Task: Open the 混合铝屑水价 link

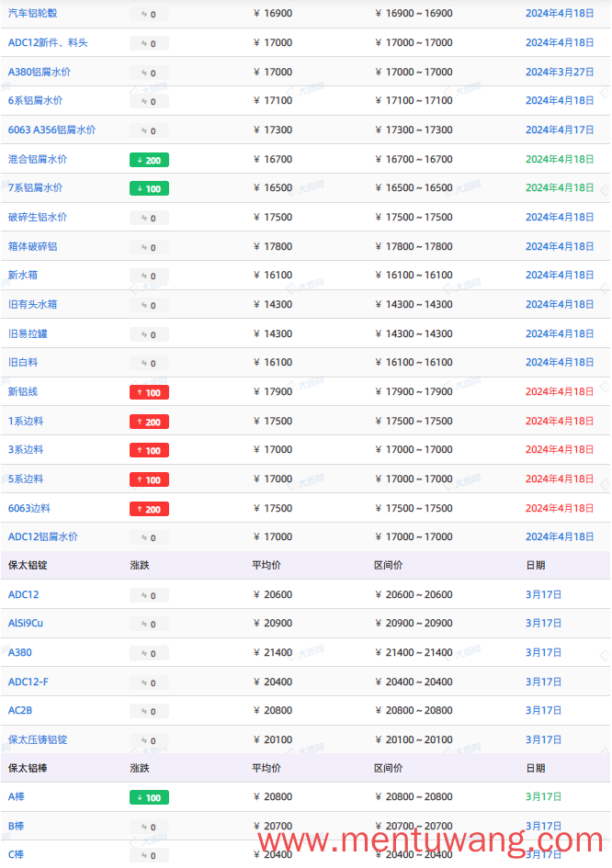Action: tap(38, 160)
